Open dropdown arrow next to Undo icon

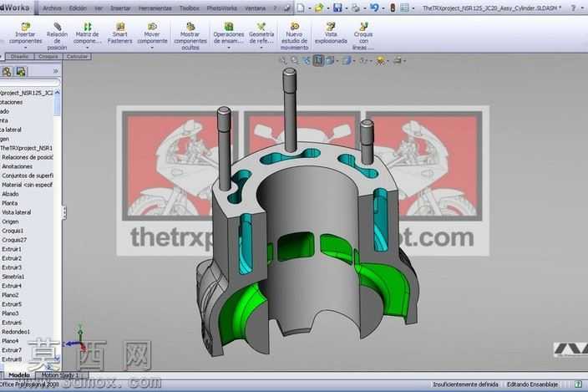pos(383,8)
